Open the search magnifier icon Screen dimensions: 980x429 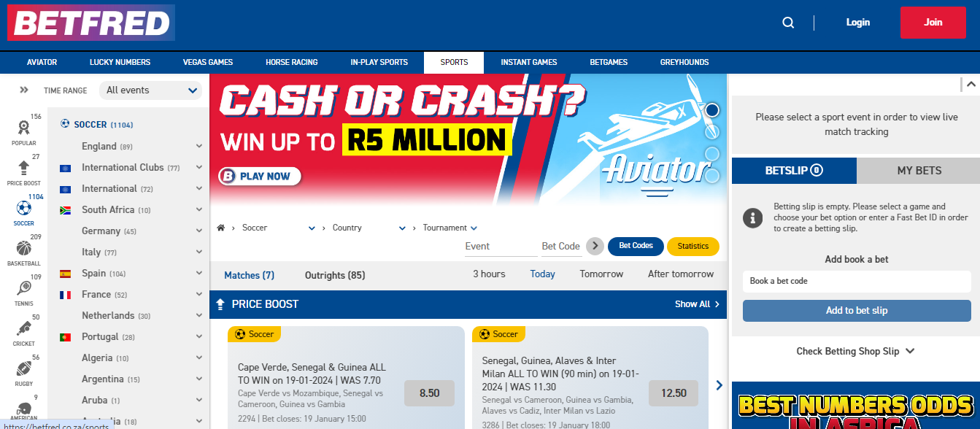coord(788,23)
